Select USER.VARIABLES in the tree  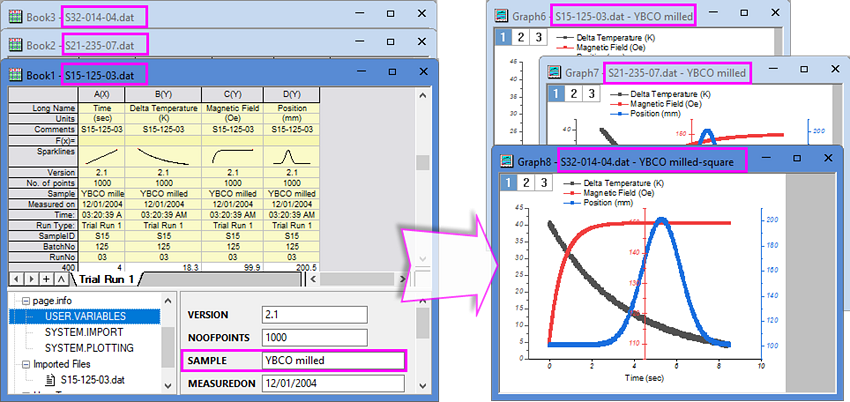85,316
